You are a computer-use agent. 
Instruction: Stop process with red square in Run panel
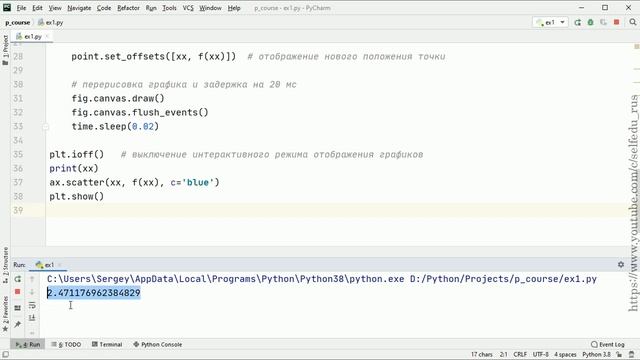coord(18,292)
